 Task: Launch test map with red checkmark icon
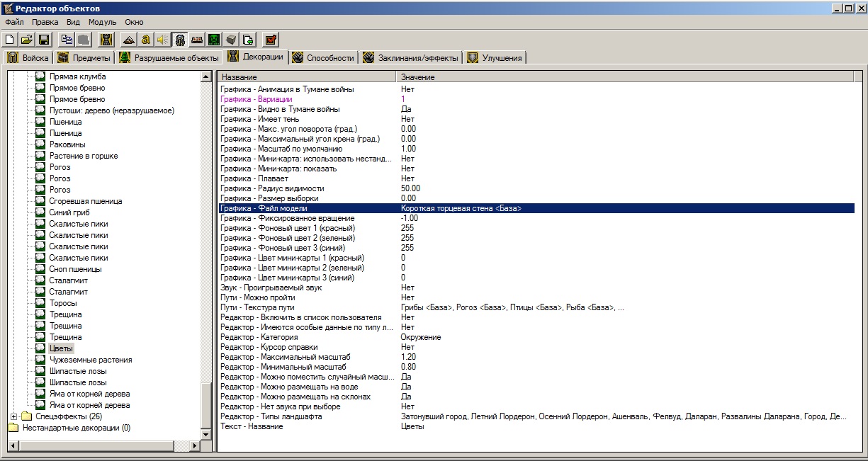pos(271,40)
